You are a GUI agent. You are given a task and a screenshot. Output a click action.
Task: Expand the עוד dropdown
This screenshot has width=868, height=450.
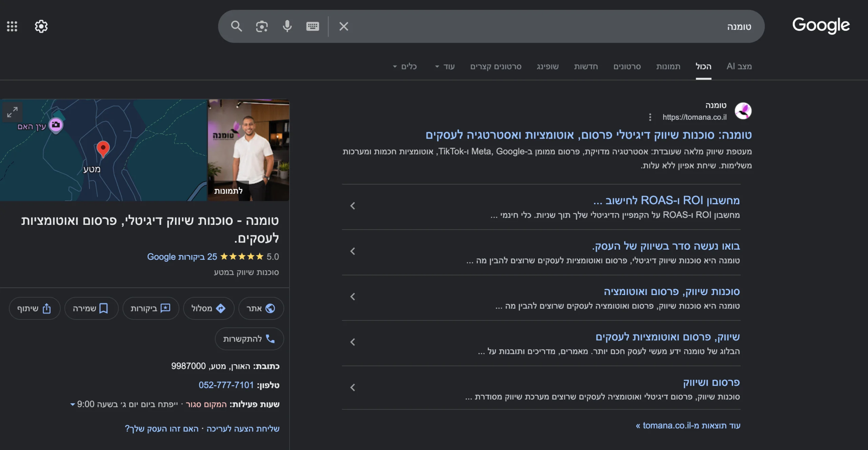(445, 66)
